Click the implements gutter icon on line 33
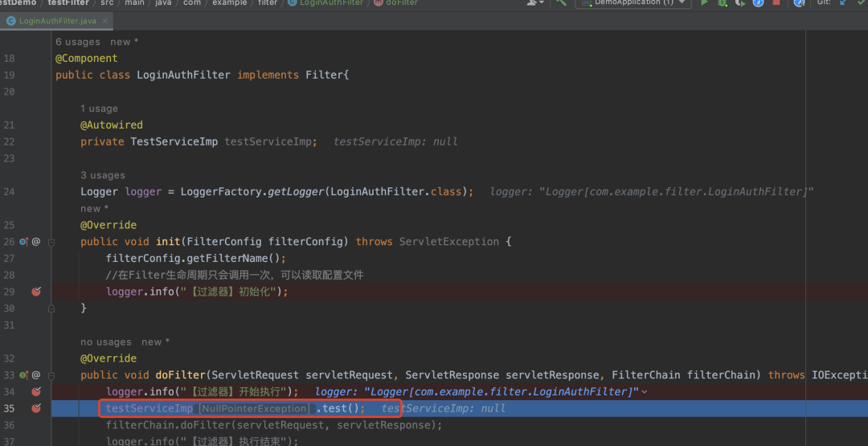This screenshot has height=446, width=868. pos(23,375)
